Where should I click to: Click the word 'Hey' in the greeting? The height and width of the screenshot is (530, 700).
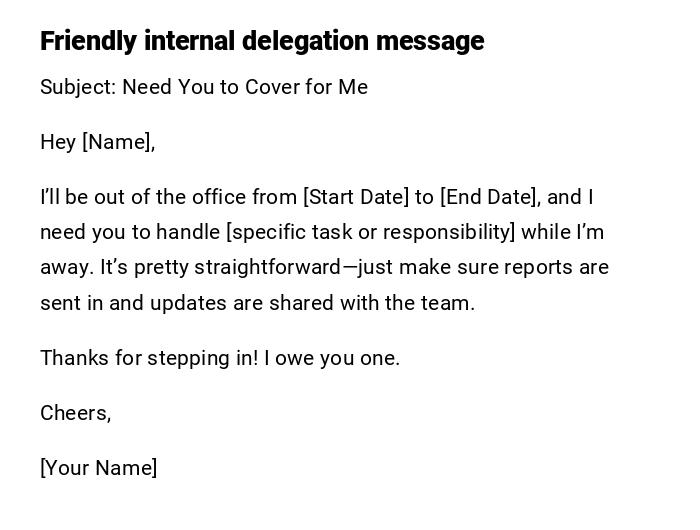[58, 142]
